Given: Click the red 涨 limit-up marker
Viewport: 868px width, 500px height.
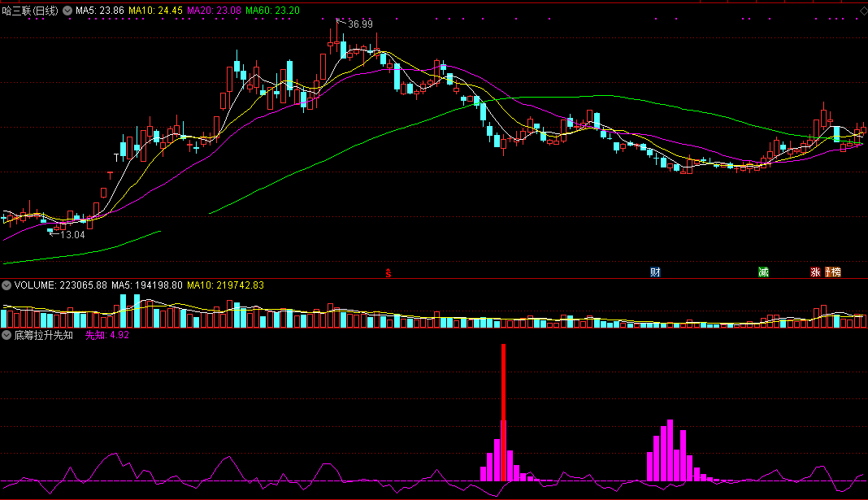Looking at the screenshot, I should click(x=815, y=272).
